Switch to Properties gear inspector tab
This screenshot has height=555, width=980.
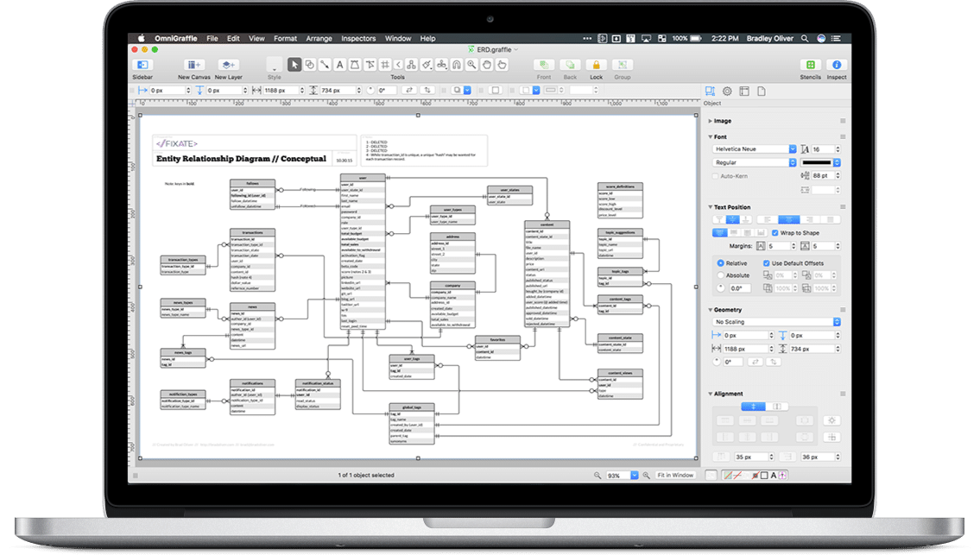tap(727, 91)
